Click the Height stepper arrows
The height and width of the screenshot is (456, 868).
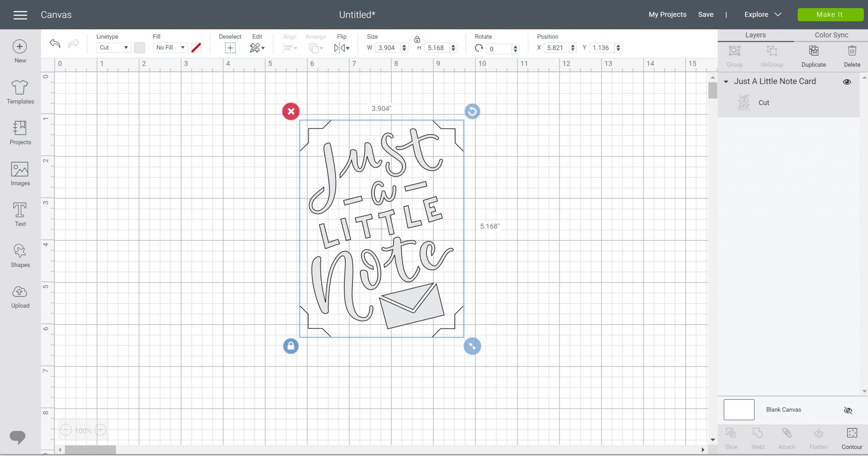point(453,48)
